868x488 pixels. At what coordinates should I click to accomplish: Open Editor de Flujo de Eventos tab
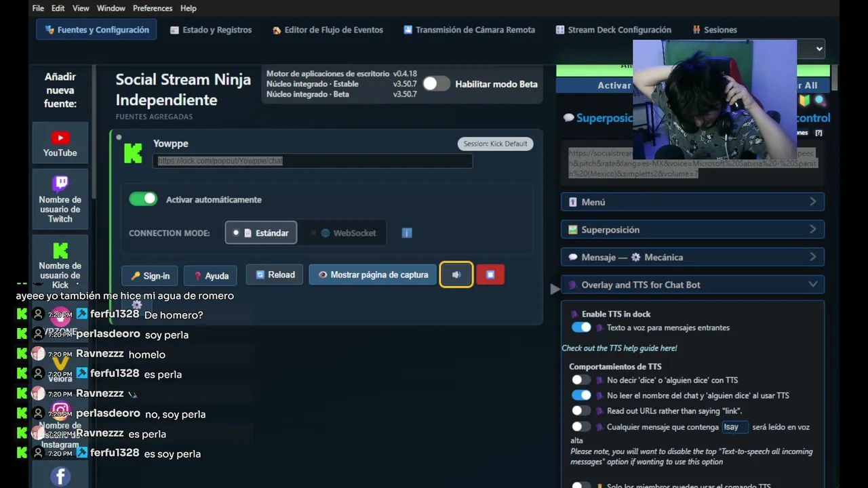point(328,30)
